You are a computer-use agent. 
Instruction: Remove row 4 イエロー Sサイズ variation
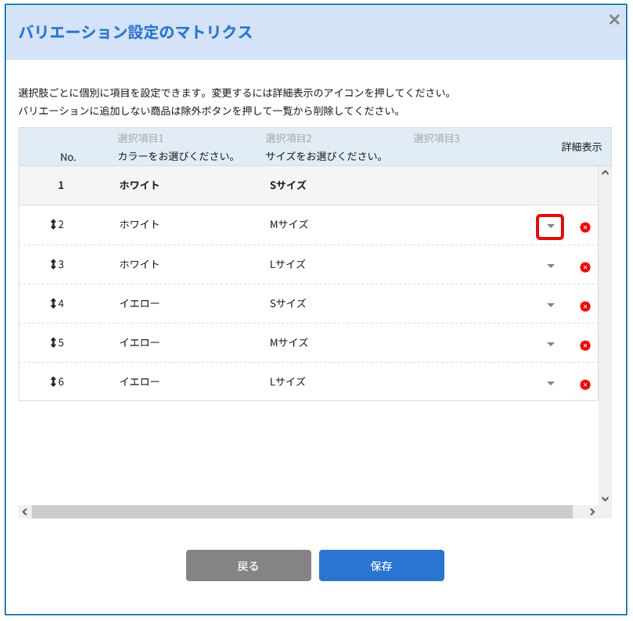585,306
